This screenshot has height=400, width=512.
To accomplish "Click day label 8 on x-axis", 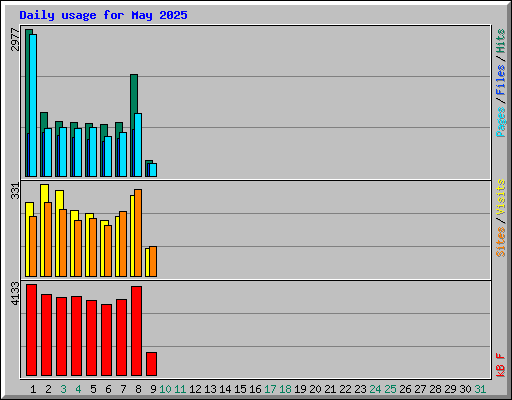I will point(138,389).
